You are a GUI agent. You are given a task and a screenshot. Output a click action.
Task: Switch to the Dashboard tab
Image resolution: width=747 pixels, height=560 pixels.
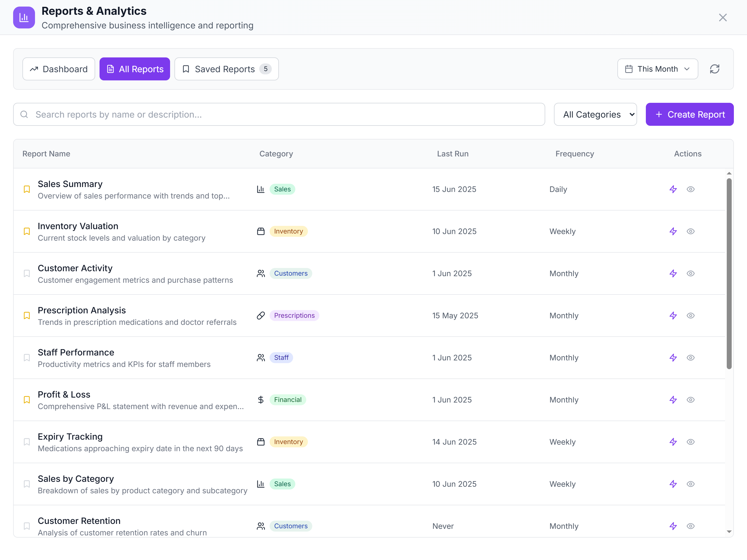[x=59, y=69]
